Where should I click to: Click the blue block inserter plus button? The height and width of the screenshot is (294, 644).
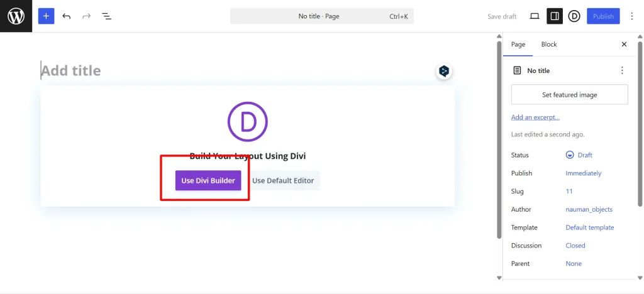click(46, 16)
